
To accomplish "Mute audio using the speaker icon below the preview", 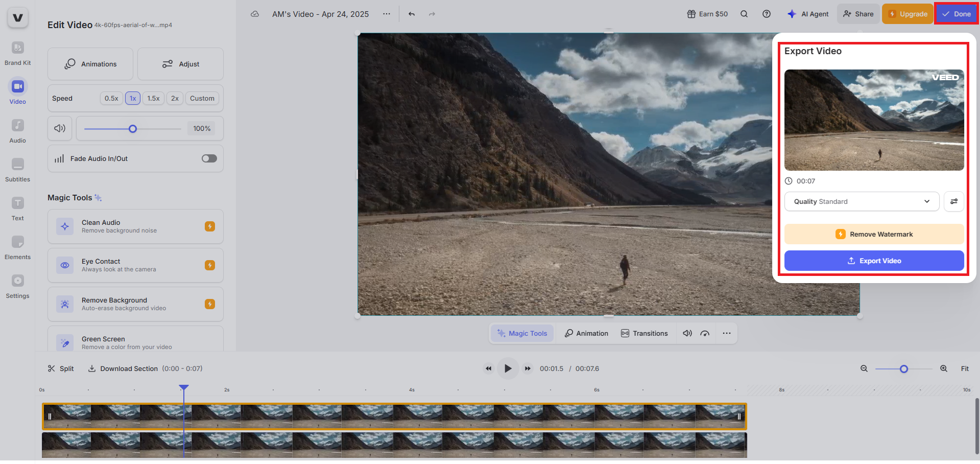I will [687, 333].
